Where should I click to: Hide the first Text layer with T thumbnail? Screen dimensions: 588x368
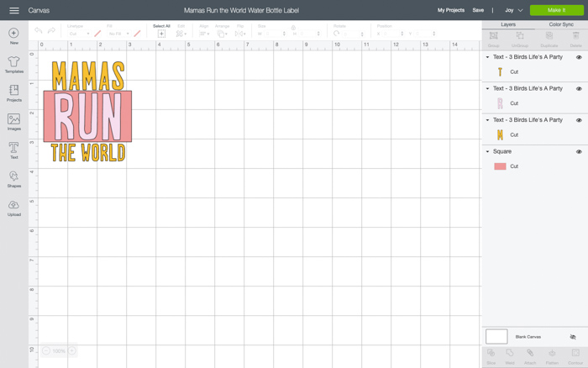(579, 57)
